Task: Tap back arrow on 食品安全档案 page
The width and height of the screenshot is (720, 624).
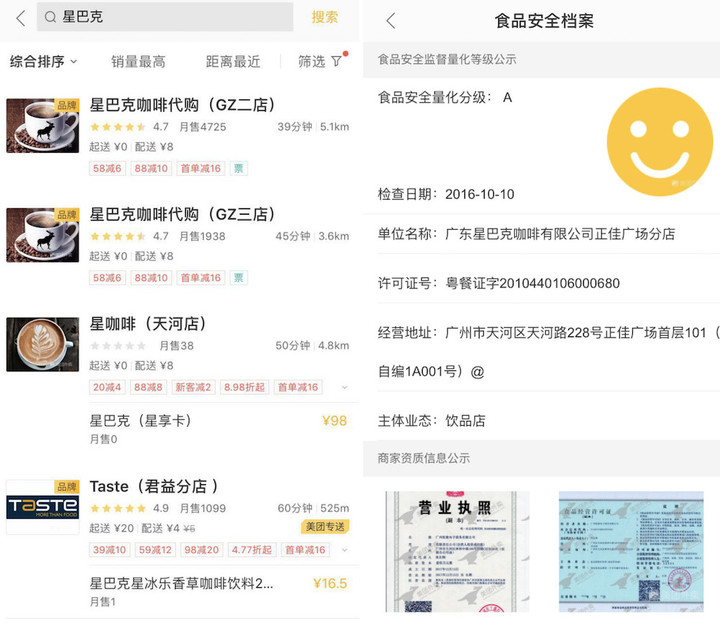Action: (x=391, y=21)
